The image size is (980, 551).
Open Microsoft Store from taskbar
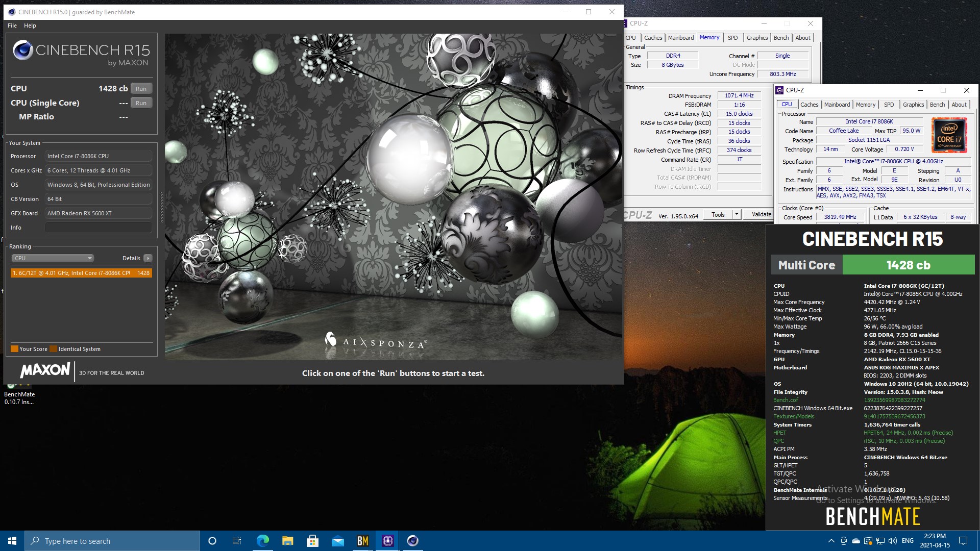tap(312, 541)
